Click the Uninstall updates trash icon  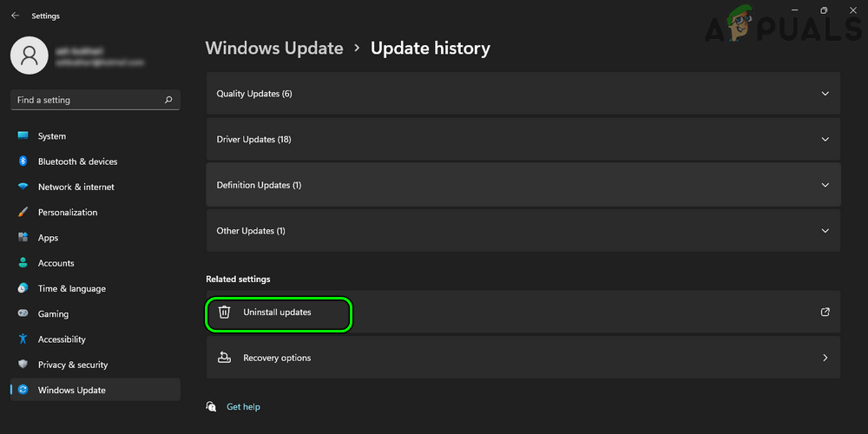(224, 312)
